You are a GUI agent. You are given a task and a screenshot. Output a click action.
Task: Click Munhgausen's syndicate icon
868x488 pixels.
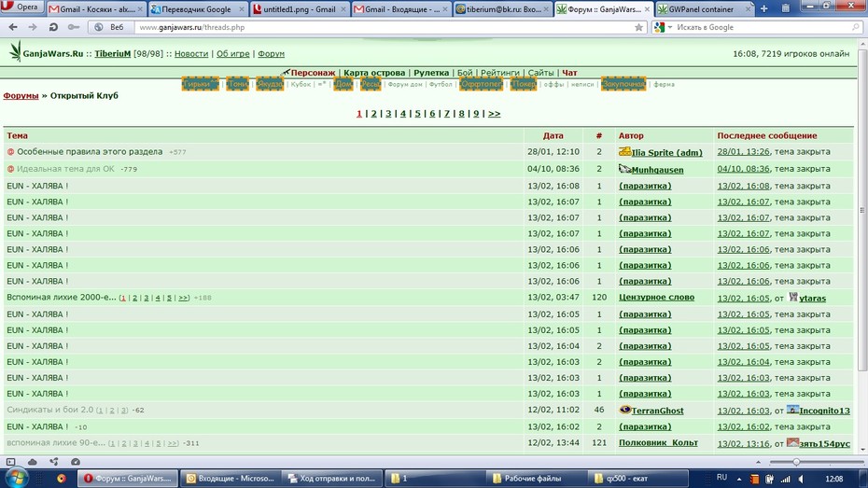click(x=625, y=168)
